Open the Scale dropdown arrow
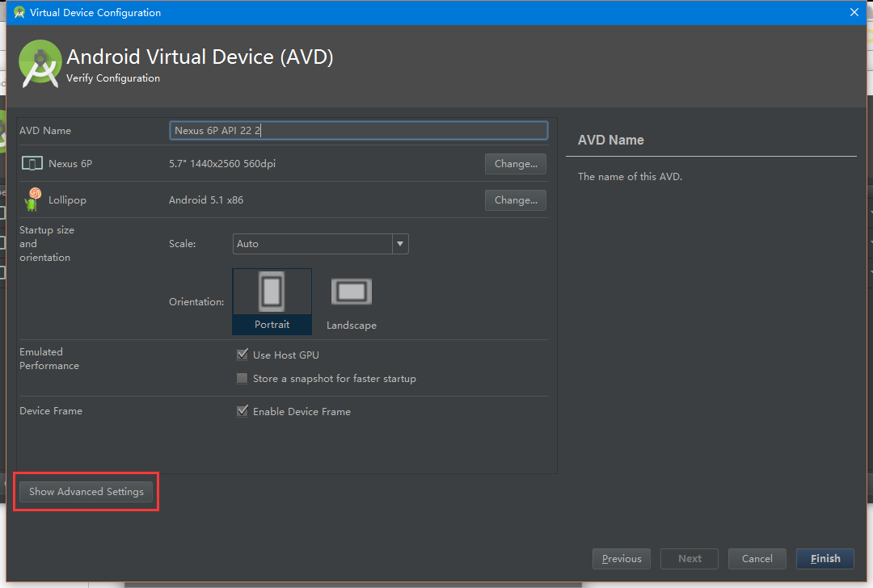873x588 pixels. tap(399, 244)
